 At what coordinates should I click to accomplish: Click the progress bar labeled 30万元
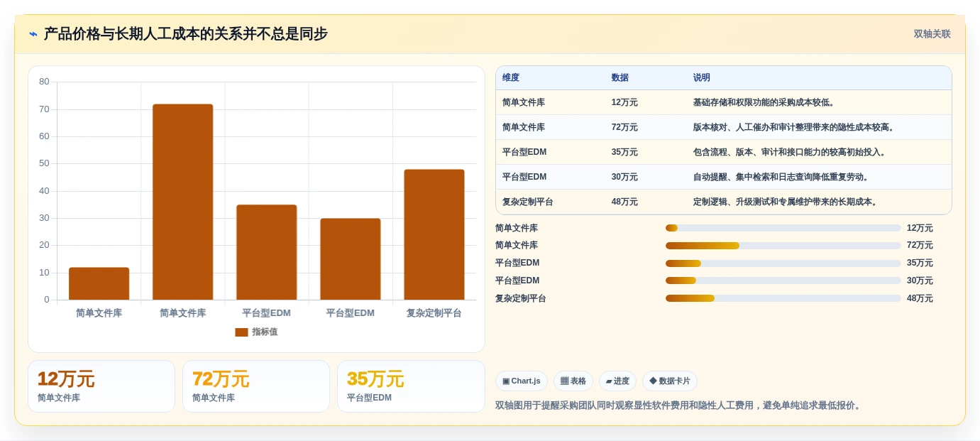click(x=783, y=281)
